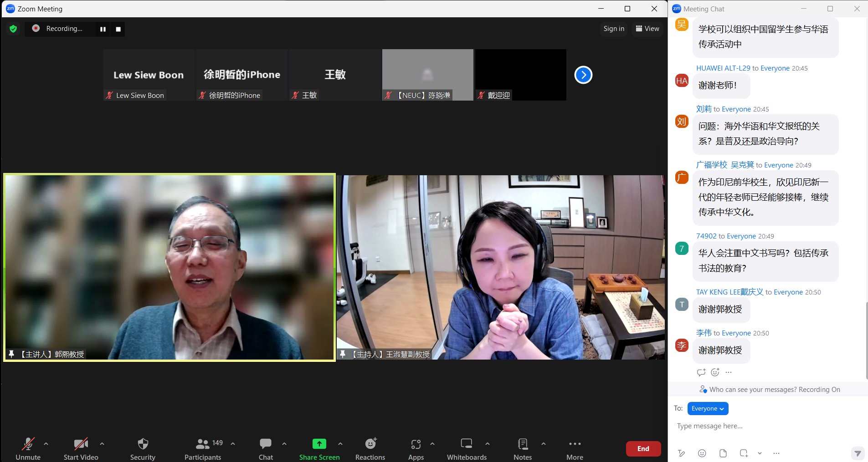
Task: Click sender name TAY KENG LEE戴庆义
Action: pos(729,292)
